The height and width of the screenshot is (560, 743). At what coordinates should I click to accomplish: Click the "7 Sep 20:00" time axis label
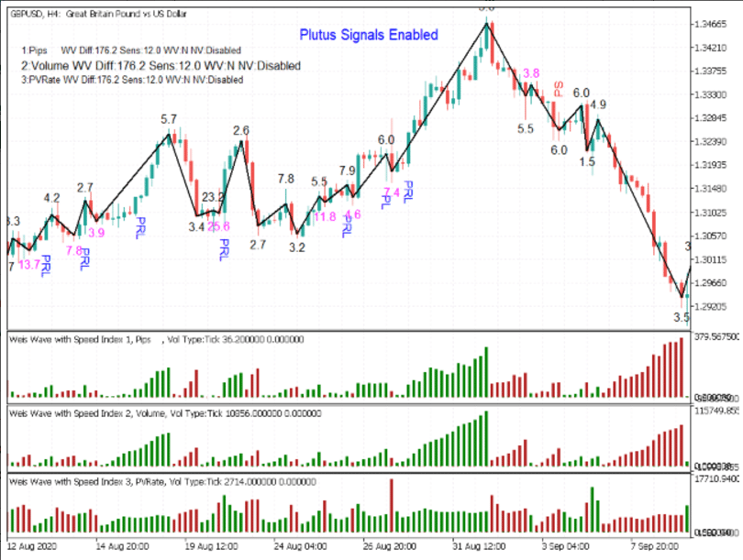653,546
